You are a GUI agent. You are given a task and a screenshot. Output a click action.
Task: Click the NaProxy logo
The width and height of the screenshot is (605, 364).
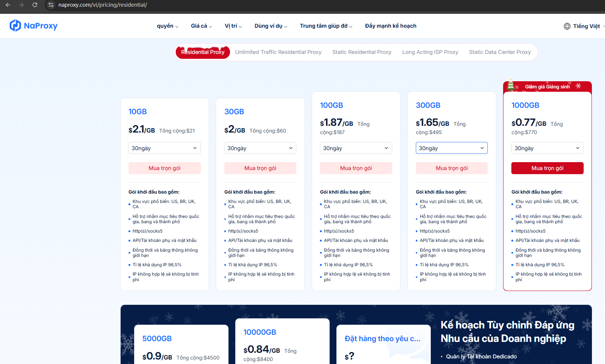point(34,25)
